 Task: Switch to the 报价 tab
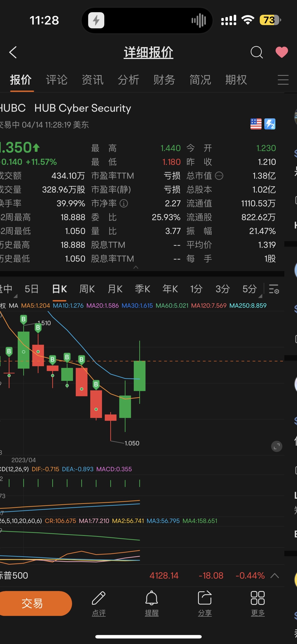click(21, 80)
